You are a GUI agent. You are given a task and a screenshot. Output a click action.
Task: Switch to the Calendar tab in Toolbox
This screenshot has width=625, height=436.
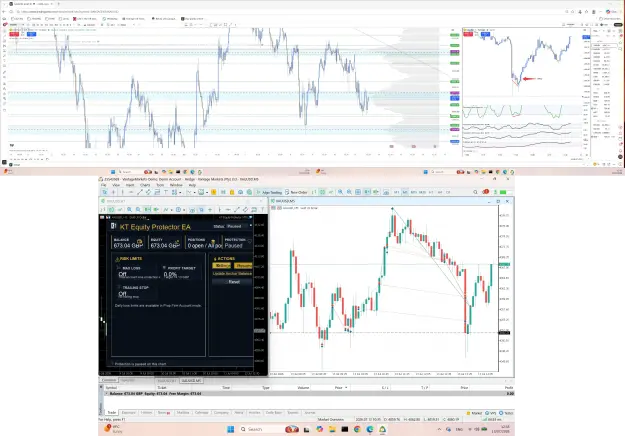pyautogui.click(x=201, y=412)
